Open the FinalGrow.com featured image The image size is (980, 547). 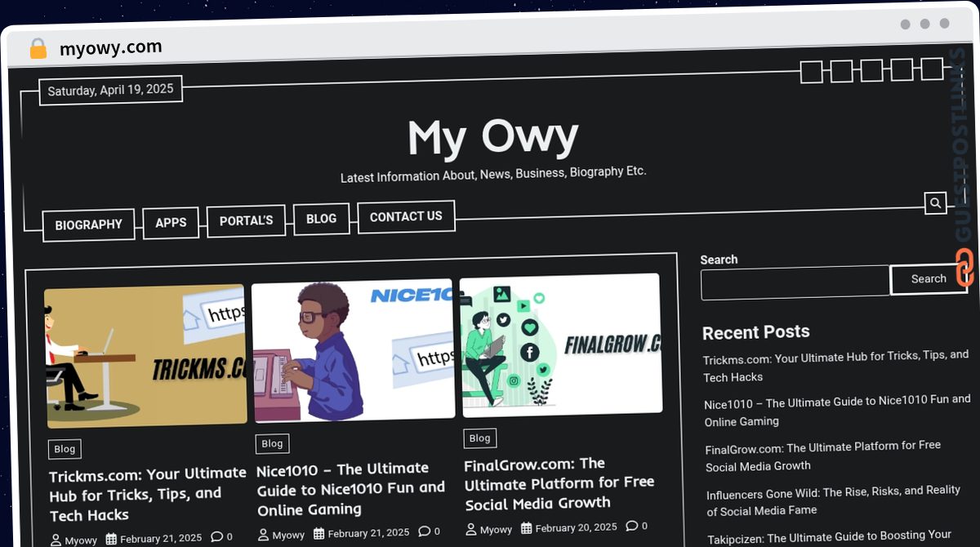tap(561, 345)
